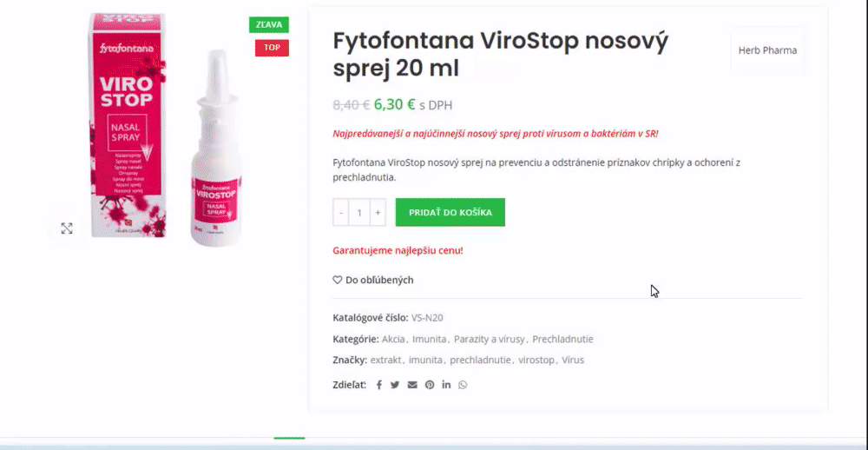Select the extrakt tag link
The height and width of the screenshot is (450, 868).
(x=386, y=361)
